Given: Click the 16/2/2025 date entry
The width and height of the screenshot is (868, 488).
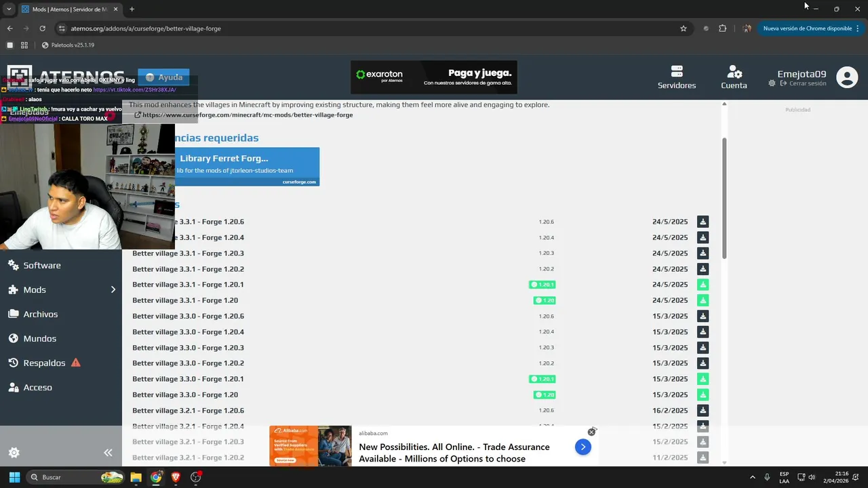Looking at the screenshot, I should coord(670,411).
